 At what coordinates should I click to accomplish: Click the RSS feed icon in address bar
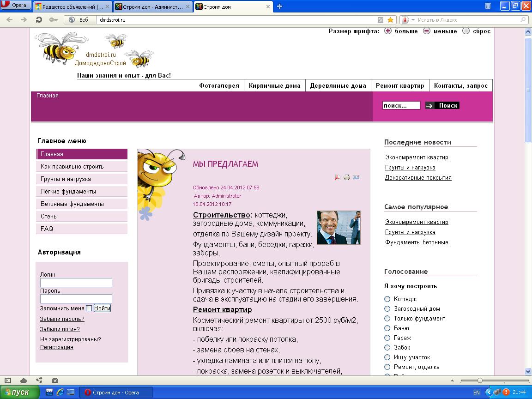click(381, 20)
